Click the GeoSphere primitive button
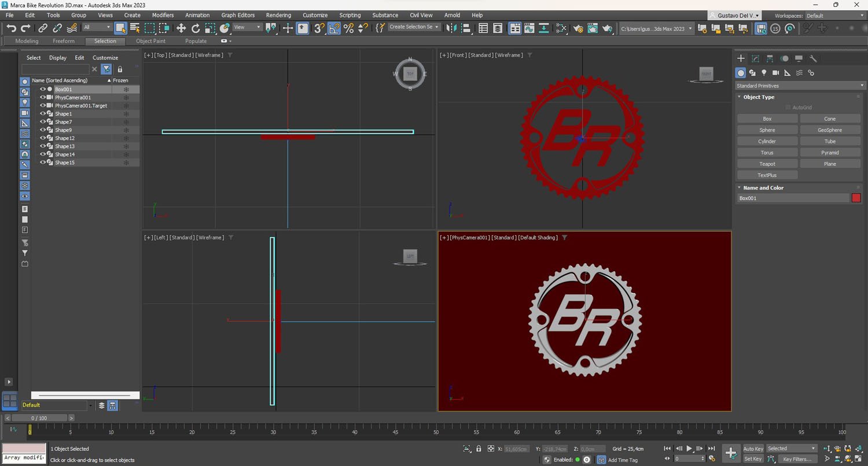 pos(830,130)
